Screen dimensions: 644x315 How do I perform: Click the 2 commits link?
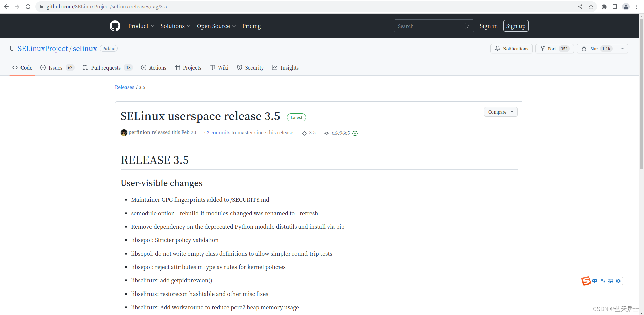[218, 132]
